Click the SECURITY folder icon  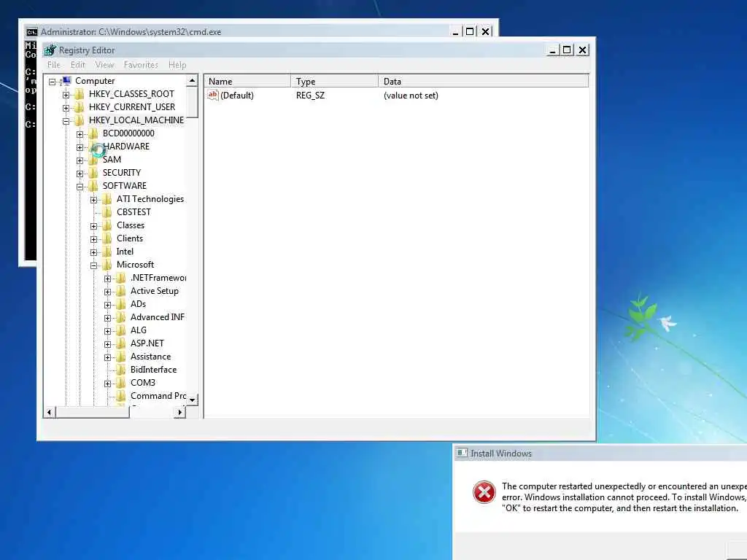(93, 172)
